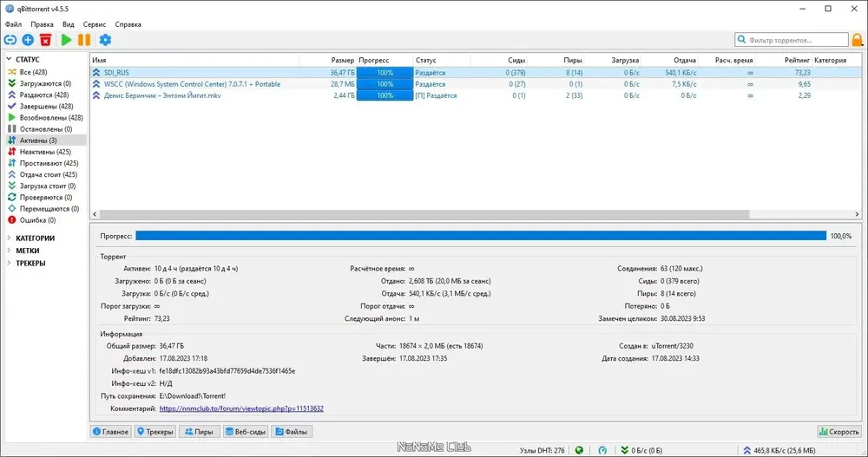Click the scroll right arrow of torrent list
This screenshot has height=457, width=868.
857,214
